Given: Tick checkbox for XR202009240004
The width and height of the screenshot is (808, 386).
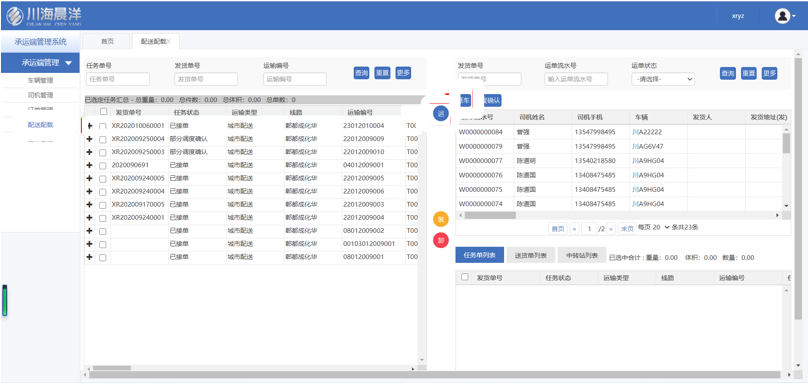Looking at the screenshot, I should (103, 192).
